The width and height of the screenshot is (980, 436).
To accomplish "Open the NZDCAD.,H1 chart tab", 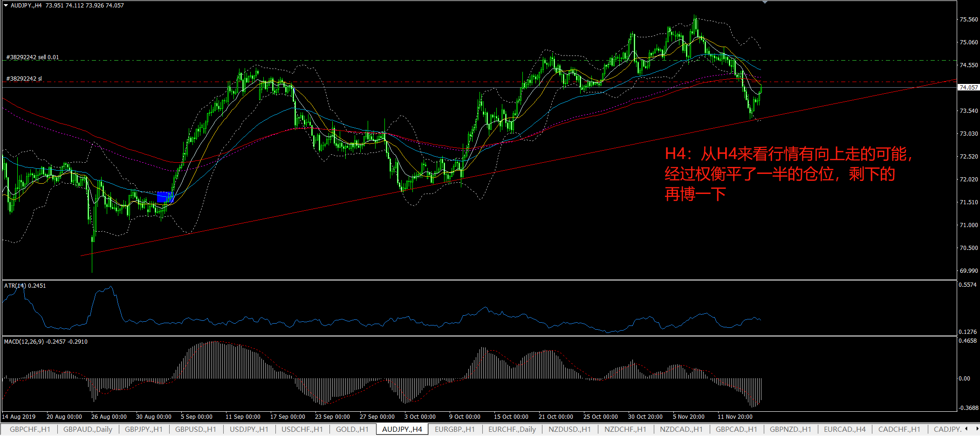I will tap(681, 429).
